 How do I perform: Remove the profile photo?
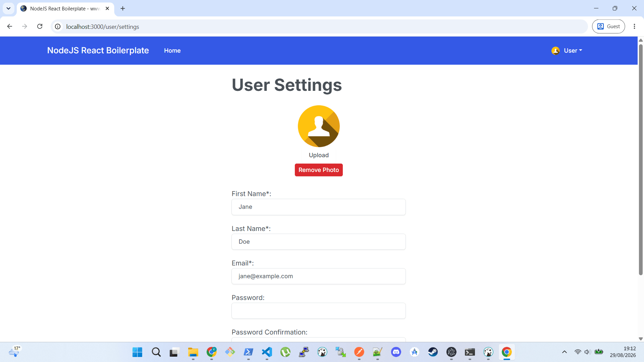coord(319,170)
